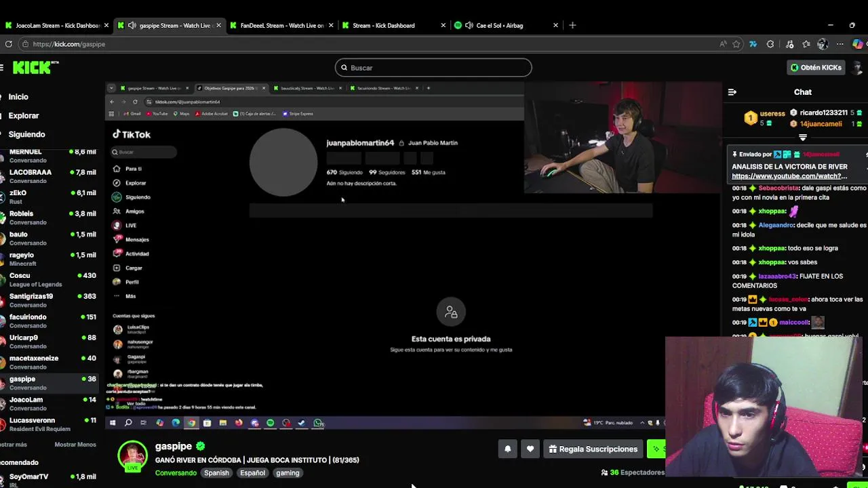
Task: Open browser extensions puzzle icon
Action: 770,44
